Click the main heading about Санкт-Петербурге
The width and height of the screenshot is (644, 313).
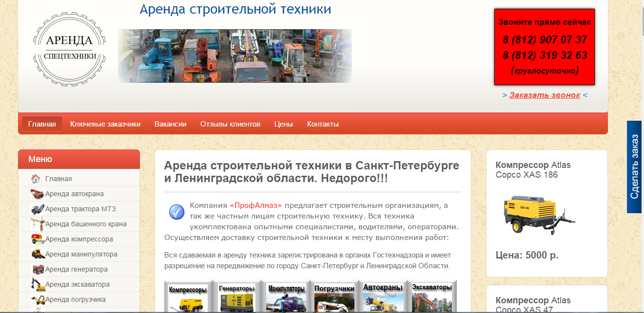[x=312, y=171]
